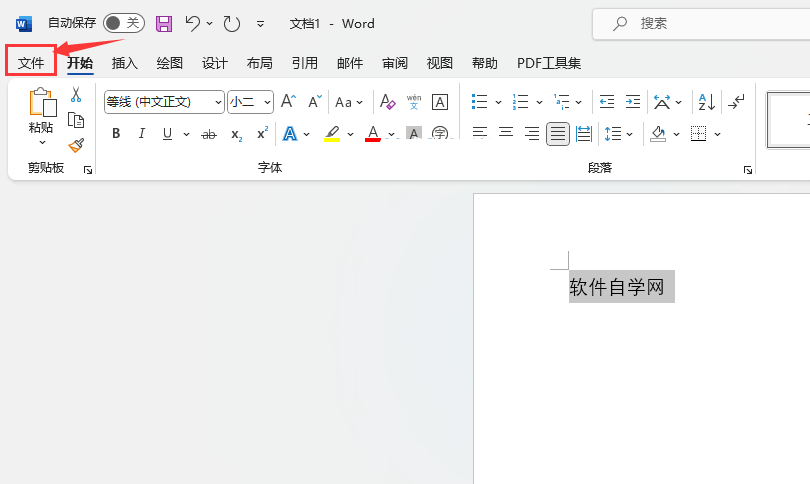Click the purple Save disk icon
This screenshot has height=484, width=810.
click(164, 24)
